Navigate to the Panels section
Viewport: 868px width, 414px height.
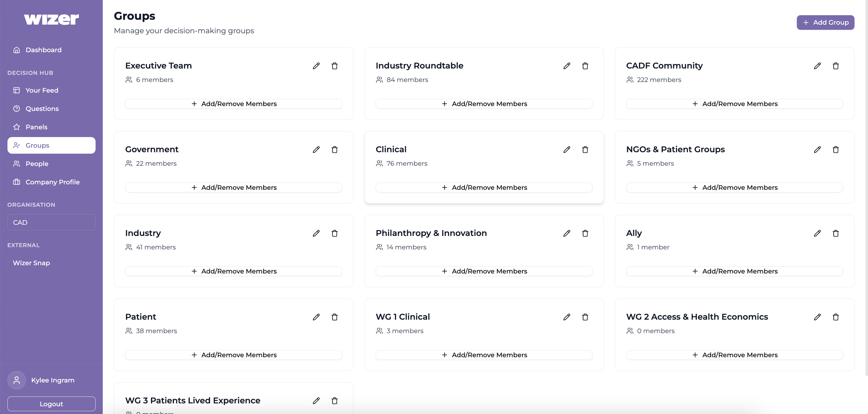(36, 127)
